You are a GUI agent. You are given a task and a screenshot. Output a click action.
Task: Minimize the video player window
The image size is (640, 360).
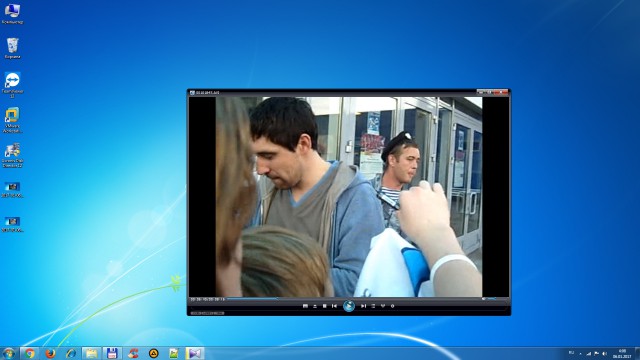[481, 92]
